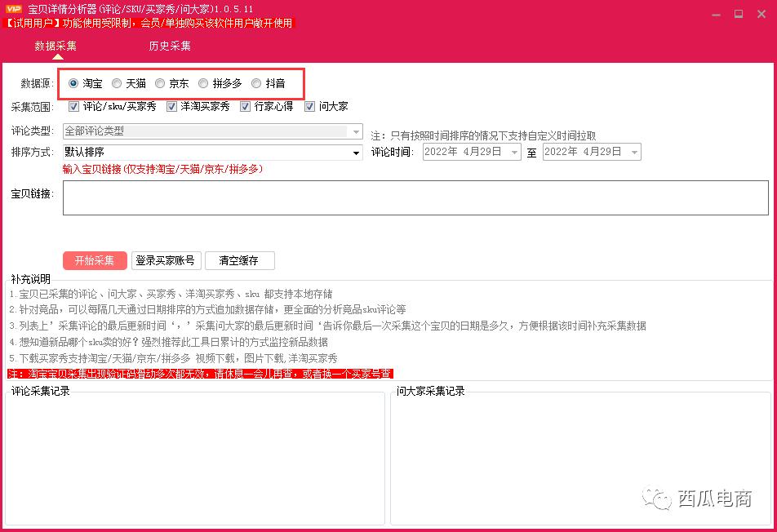Disable the 行家心得 option

coord(246,105)
